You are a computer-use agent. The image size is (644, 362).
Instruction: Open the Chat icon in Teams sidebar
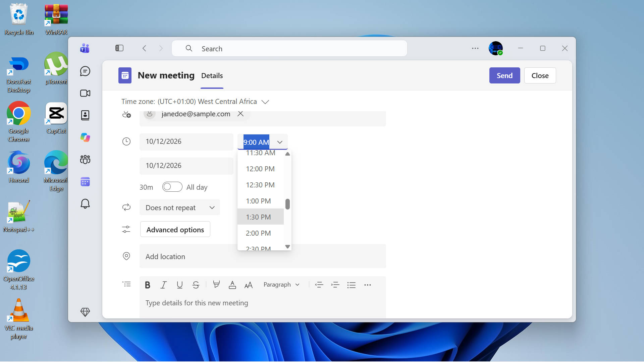85,71
